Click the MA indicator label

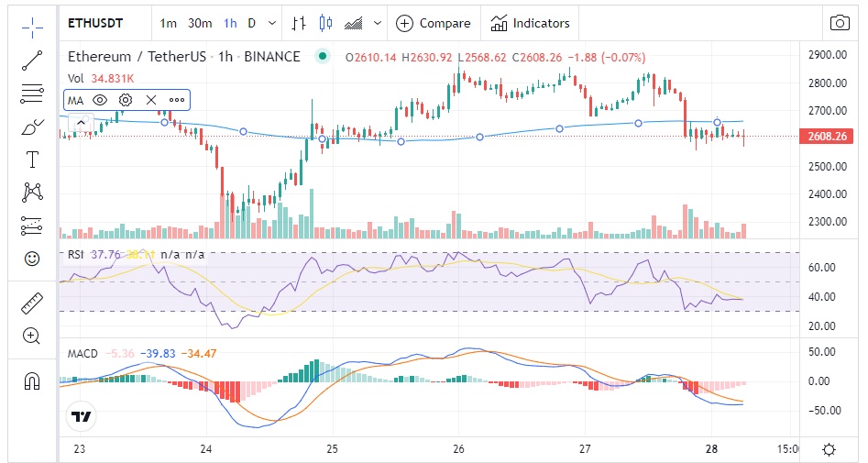click(75, 100)
